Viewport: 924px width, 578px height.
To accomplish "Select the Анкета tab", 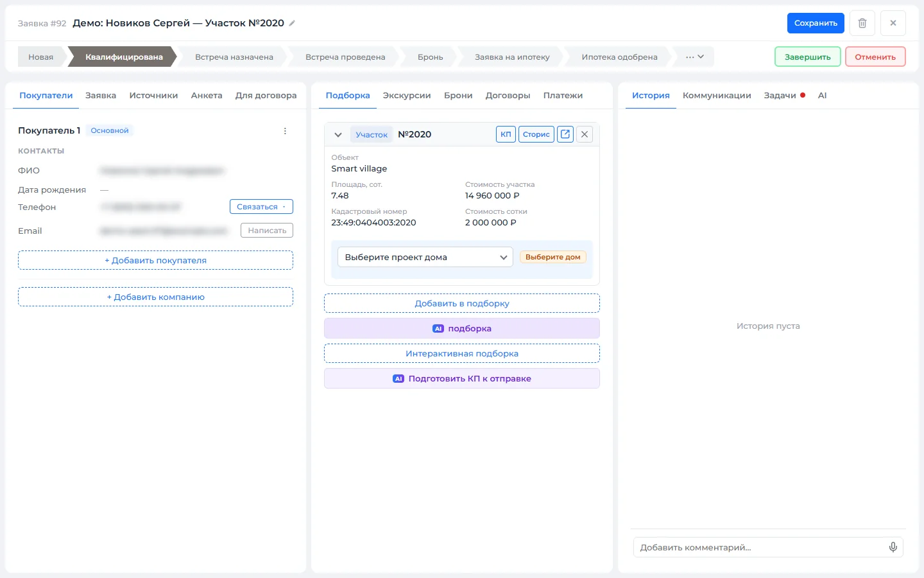I will pos(207,96).
